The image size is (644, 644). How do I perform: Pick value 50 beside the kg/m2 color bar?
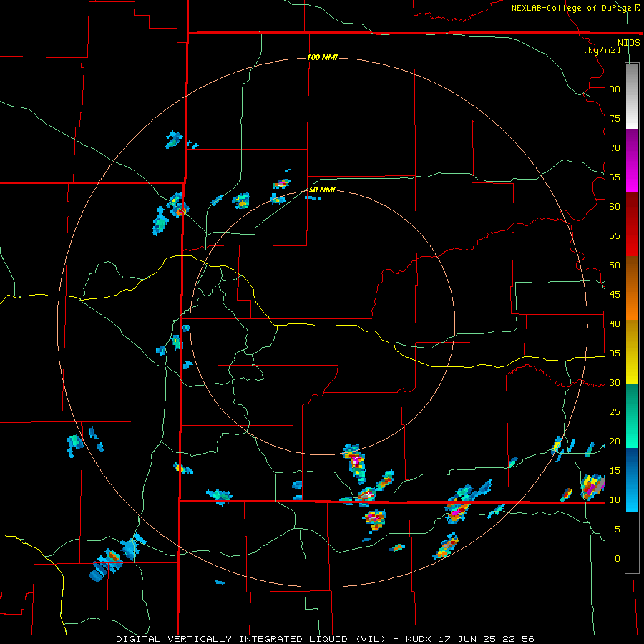[x=615, y=265]
